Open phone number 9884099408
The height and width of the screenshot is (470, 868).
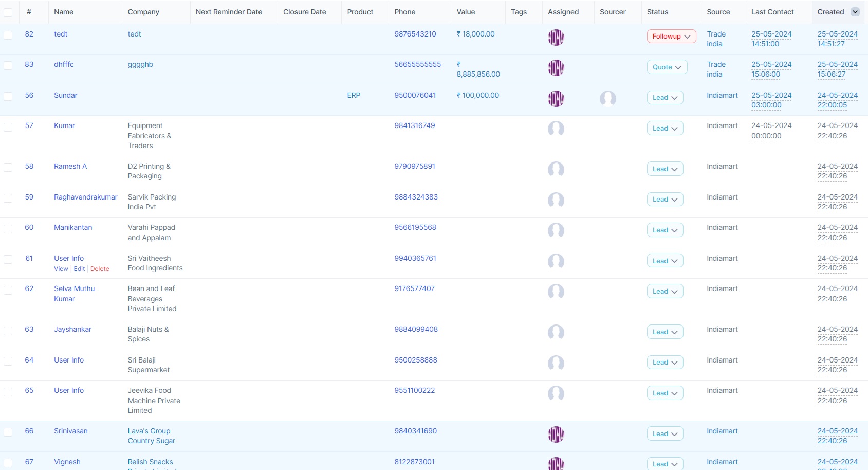[x=416, y=329]
